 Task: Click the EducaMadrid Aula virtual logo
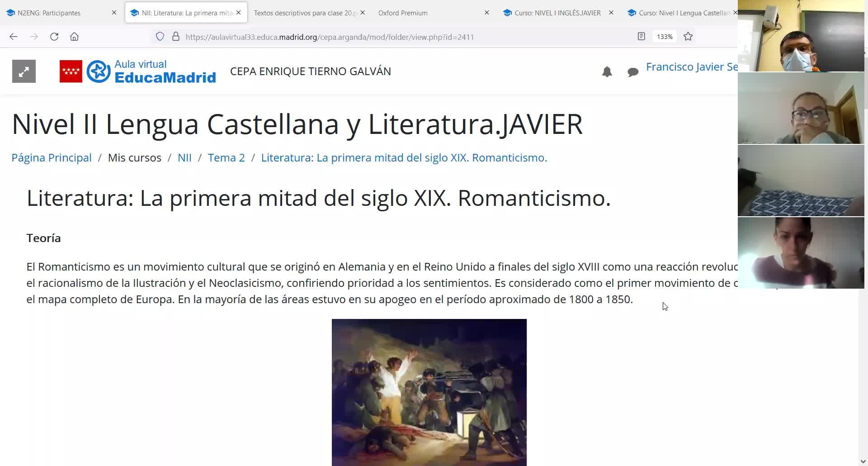(x=151, y=71)
